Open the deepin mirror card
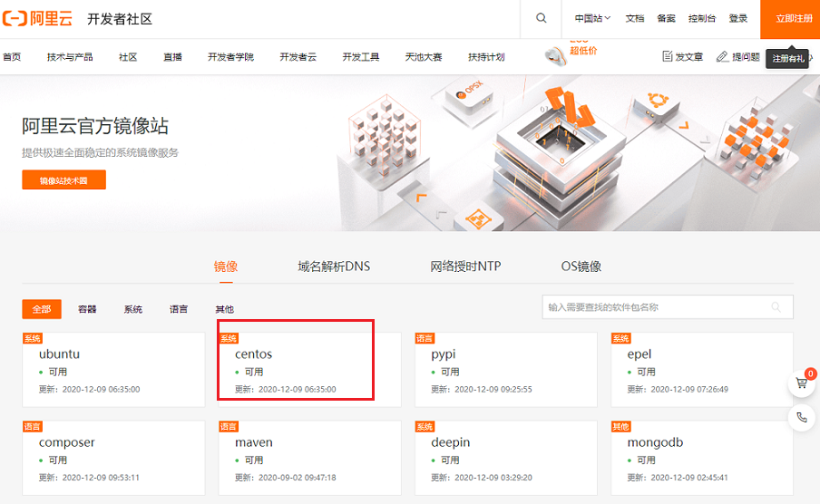Screen dimensions: 820x504 (x=506, y=458)
